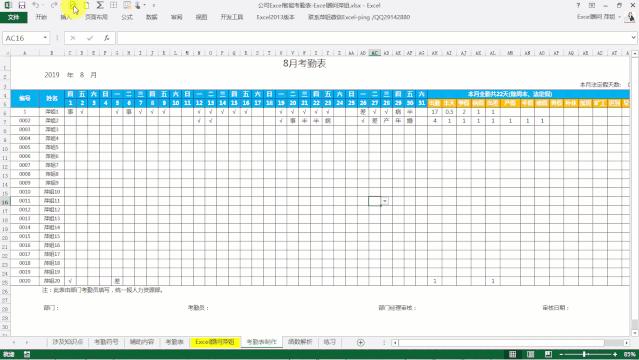Click the previous sheet navigation arrow
This screenshot has width=639, height=360.
coord(14,342)
